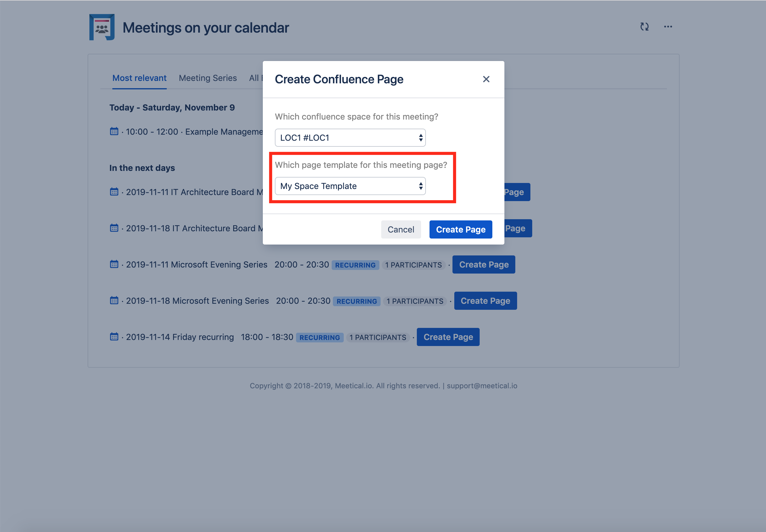766x532 pixels.
Task: Click calendar icon for 10:00 - 12:00 meeting
Action: click(114, 131)
